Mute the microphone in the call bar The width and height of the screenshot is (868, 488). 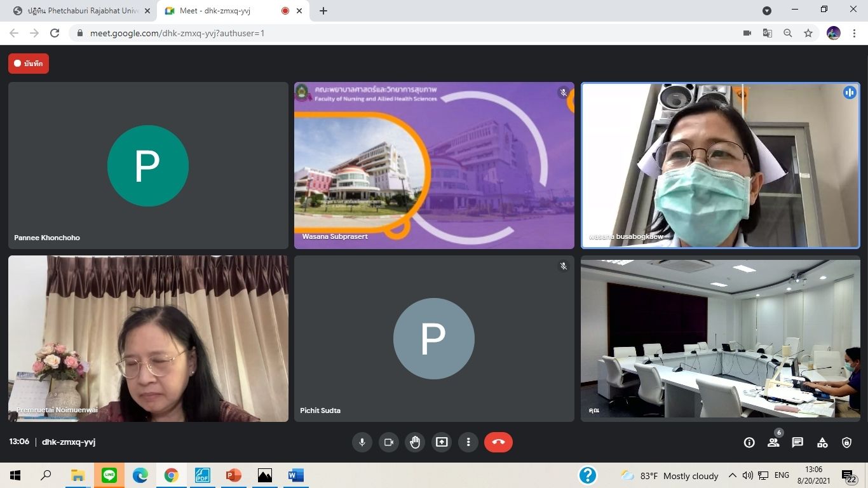(362, 442)
